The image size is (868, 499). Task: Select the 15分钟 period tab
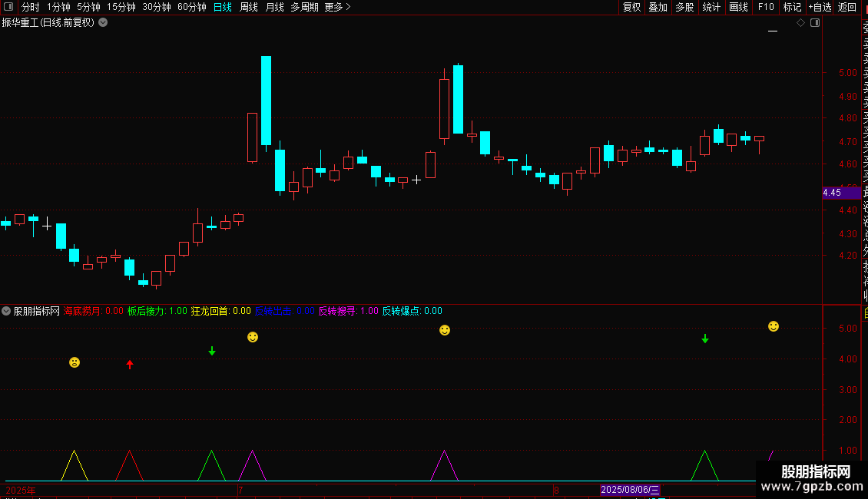121,7
